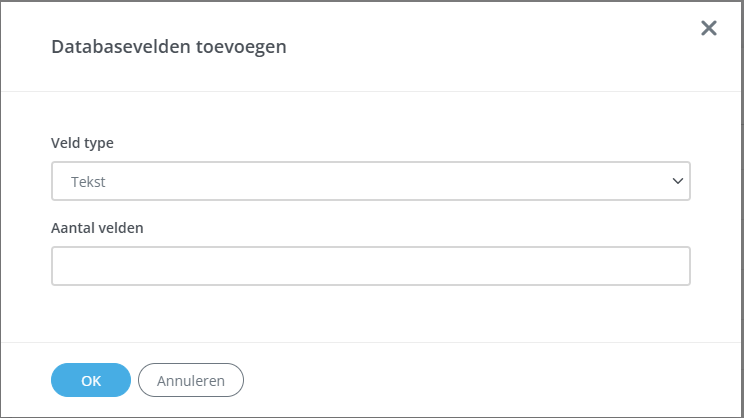Click the Aantal velden label
Viewport: 744px width, 418px height.
tap(97, 227)
